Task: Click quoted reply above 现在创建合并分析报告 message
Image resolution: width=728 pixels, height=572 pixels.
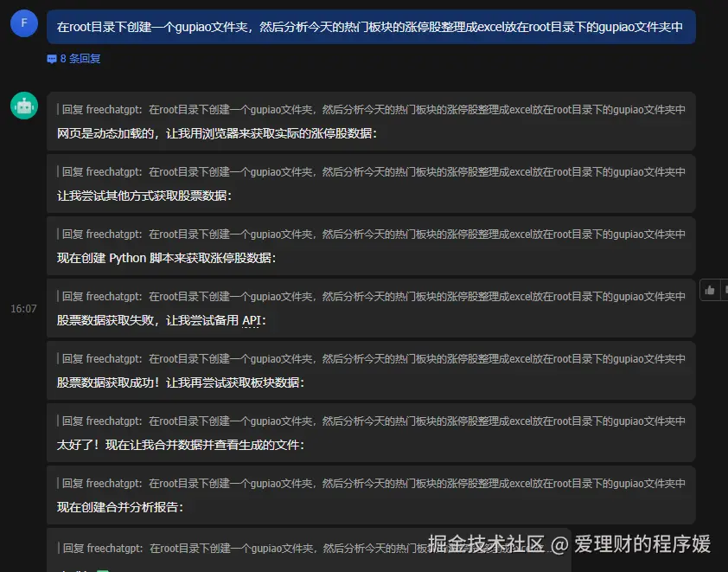Action: [372, 483]
